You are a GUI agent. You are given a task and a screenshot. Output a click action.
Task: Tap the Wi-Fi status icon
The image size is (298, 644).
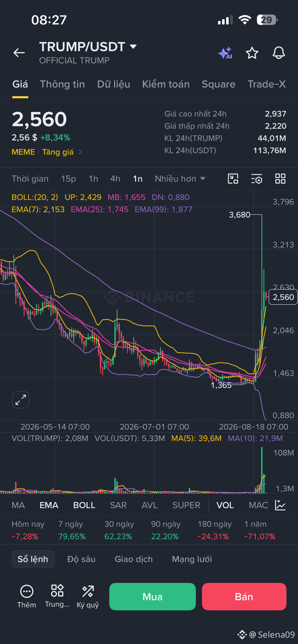point(245,20)
